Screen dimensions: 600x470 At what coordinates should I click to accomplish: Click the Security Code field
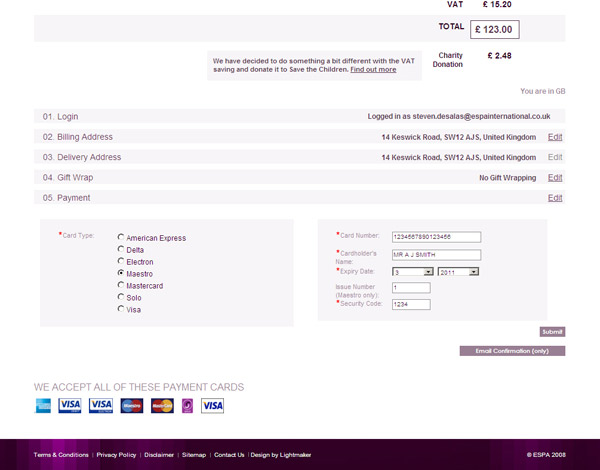point(411,305)
